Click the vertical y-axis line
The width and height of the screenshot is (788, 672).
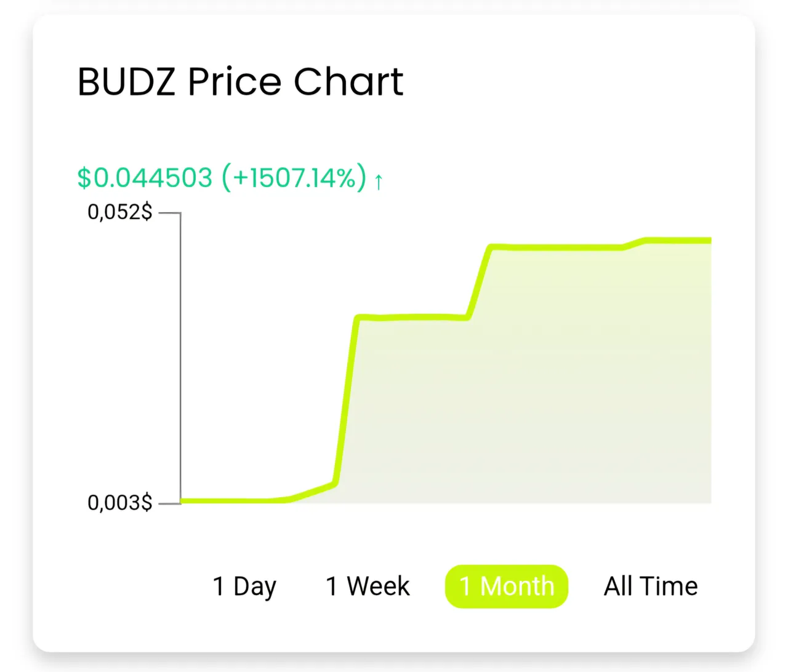(x=180, y=357)
